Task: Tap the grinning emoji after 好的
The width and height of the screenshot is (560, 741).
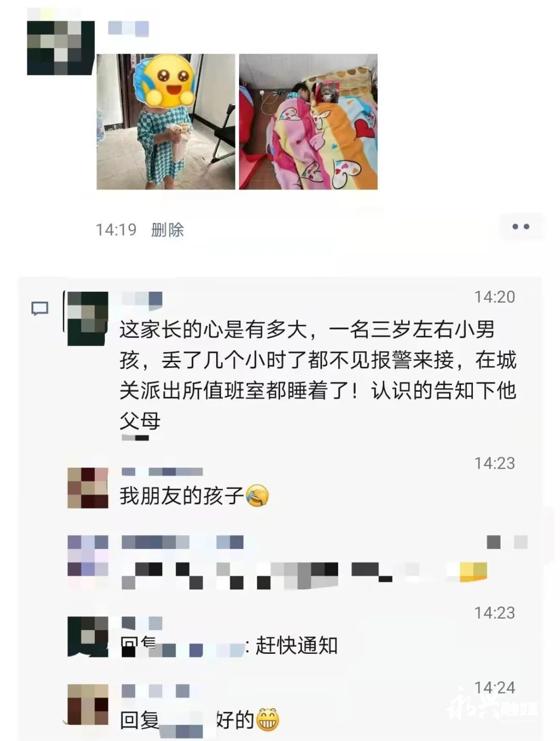Action: 268,720
